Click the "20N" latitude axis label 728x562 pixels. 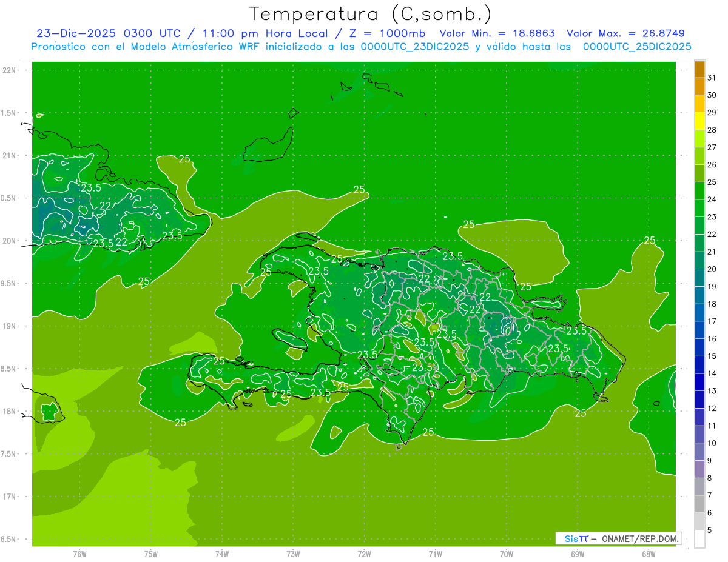[x=10, y=241]
